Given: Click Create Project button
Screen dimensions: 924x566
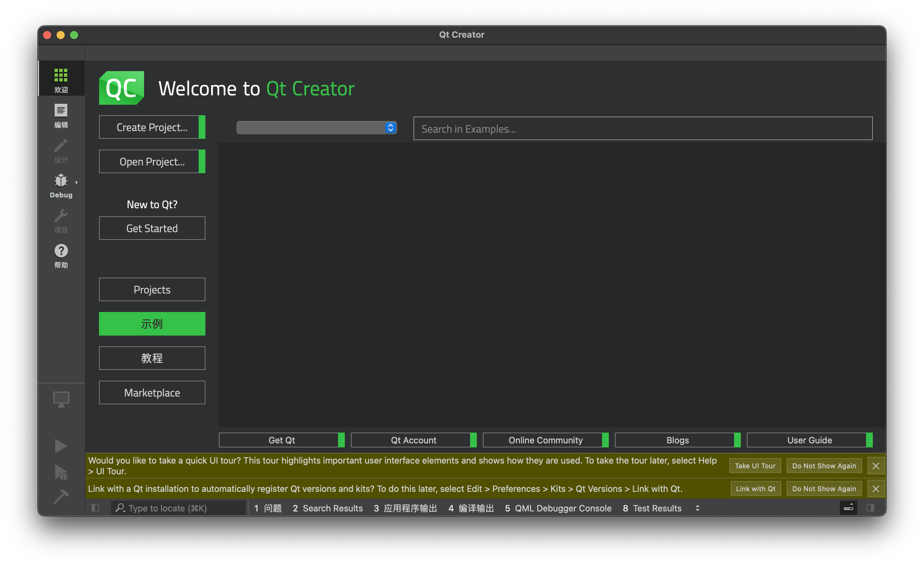Looking at the screenshot, I should click(152, 127).
